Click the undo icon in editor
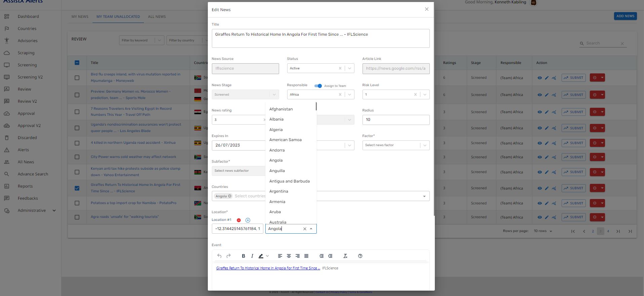The height and width of the screenshot is (296, 644). [x=219, y=256]
